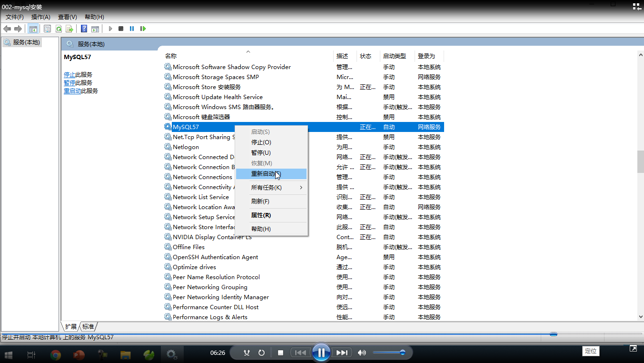Click the gear icon of MySQL57 row
The width and height of the screenshot is (644, 363).
coord(168,127)
